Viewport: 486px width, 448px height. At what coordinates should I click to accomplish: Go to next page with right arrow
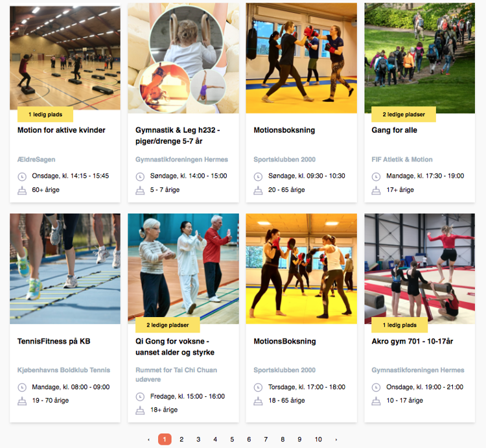point(336,440)
